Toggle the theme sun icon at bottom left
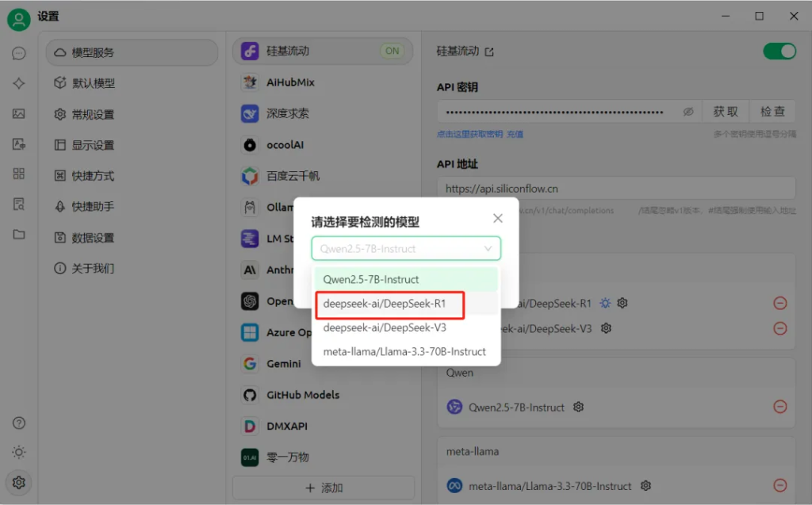The height and width of the screenshot is (505, 812). 18,452
